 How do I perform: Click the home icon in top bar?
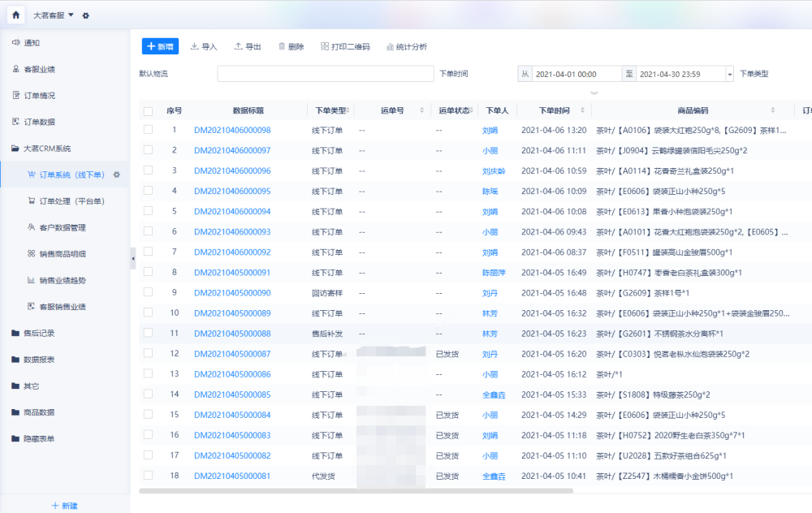(16, 15)
